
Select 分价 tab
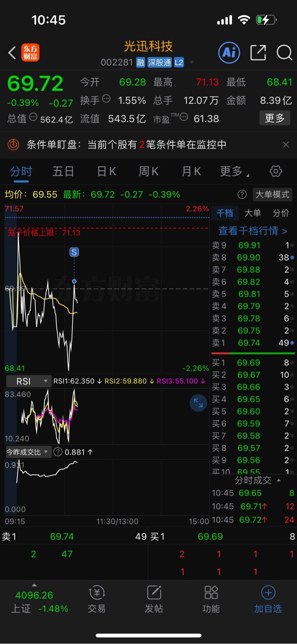281,213
